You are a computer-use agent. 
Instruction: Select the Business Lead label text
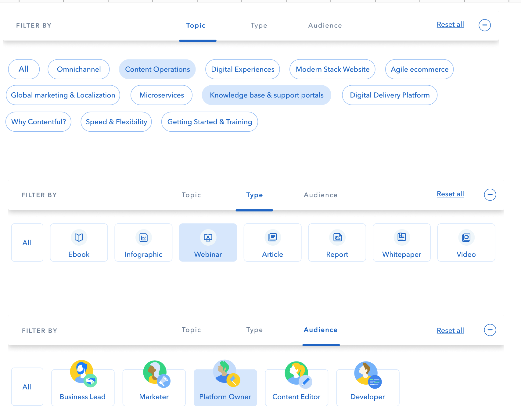click(83, 397)
